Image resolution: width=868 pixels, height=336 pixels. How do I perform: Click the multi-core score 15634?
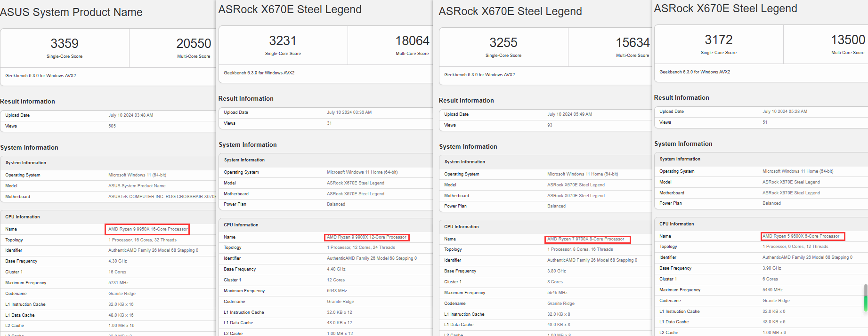click(x=633, y=42)
